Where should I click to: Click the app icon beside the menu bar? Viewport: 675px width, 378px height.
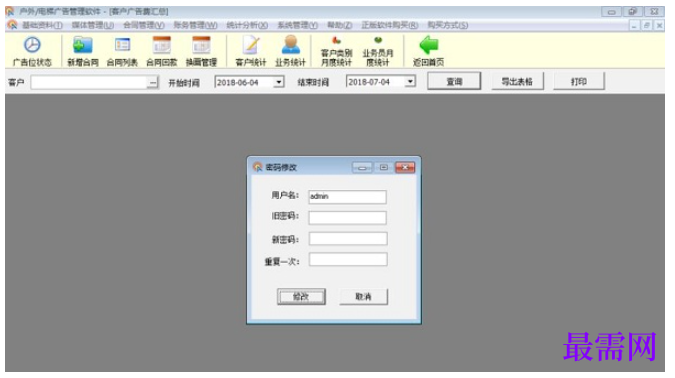pos(12,25)
